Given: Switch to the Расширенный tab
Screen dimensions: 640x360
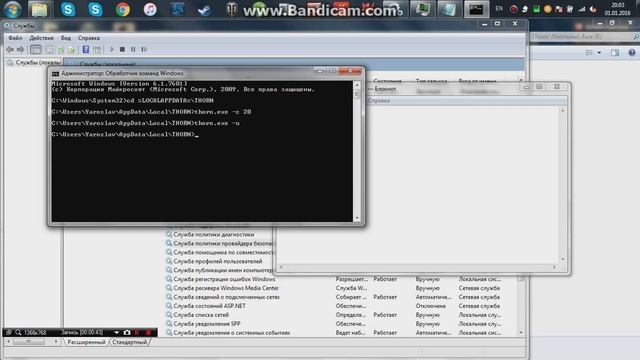Looking at the screenshot, I should point(86,342).
